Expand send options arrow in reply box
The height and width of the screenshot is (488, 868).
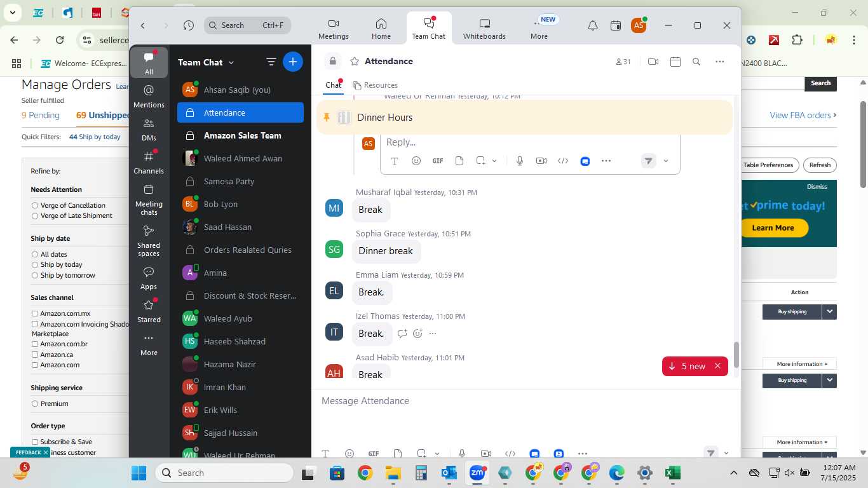[666, 161]
